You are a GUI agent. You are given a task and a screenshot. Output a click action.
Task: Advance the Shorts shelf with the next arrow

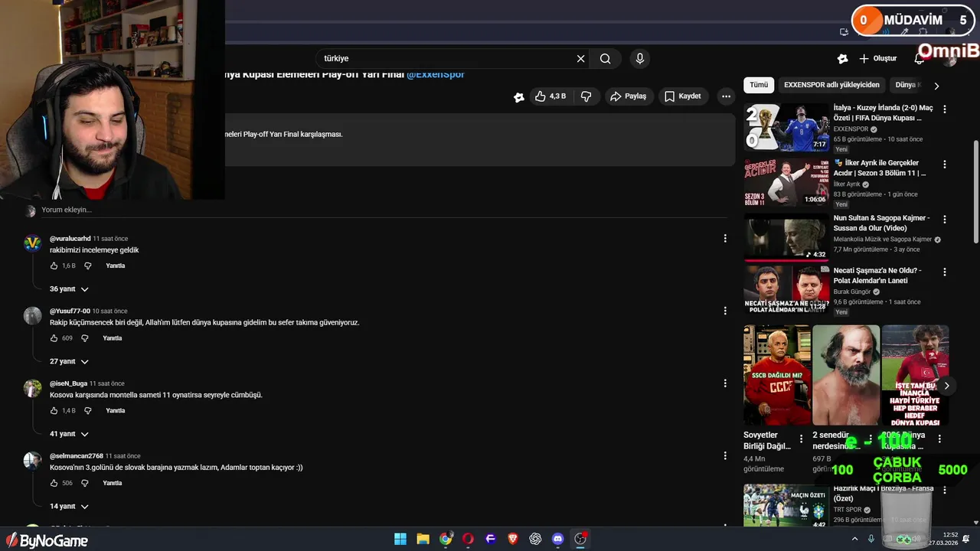tap(946, 386)
